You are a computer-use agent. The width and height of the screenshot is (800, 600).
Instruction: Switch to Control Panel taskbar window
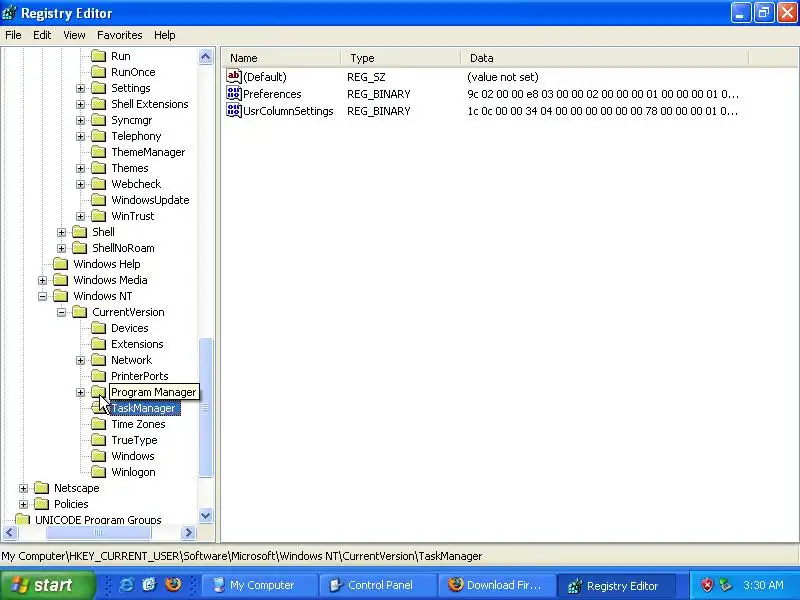[377, 585]
